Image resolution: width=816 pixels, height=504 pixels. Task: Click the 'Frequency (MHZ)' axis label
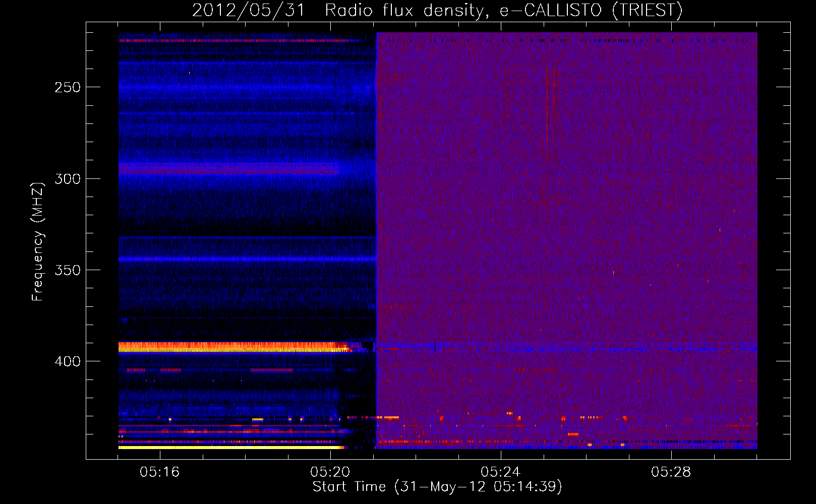(38, 242)
